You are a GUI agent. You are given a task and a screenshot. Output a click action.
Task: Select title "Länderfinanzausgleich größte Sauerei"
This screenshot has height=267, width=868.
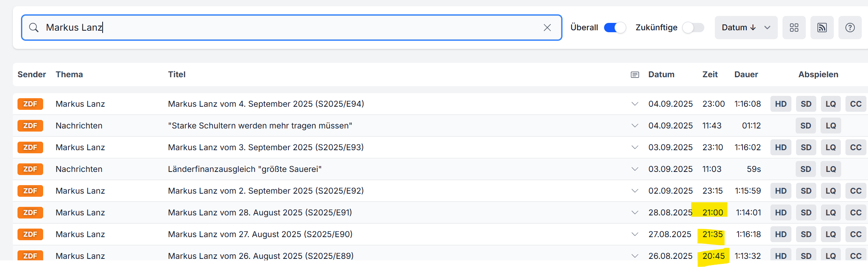click(x=245, y=169)
